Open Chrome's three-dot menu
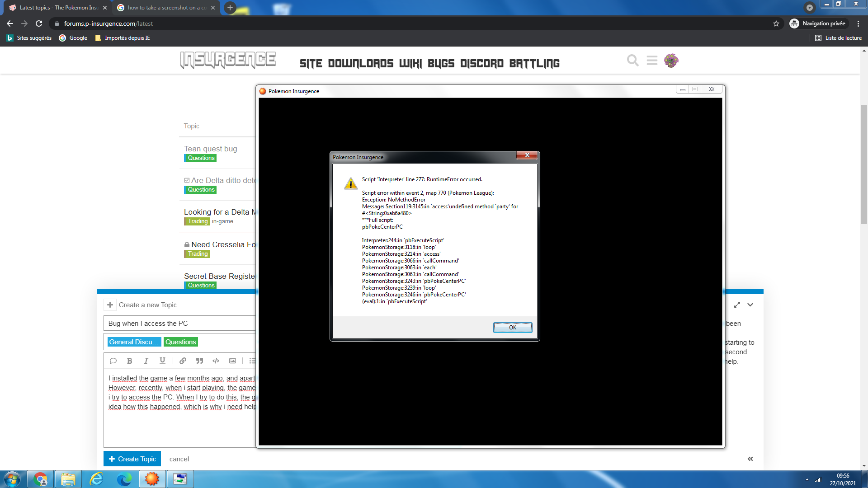 [x=858, y=23]
